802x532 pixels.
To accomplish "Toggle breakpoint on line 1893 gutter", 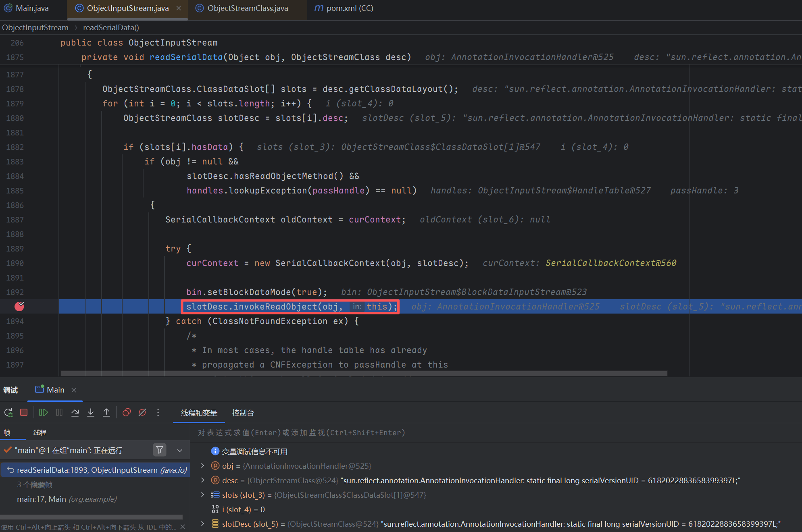I will point(19,307).
